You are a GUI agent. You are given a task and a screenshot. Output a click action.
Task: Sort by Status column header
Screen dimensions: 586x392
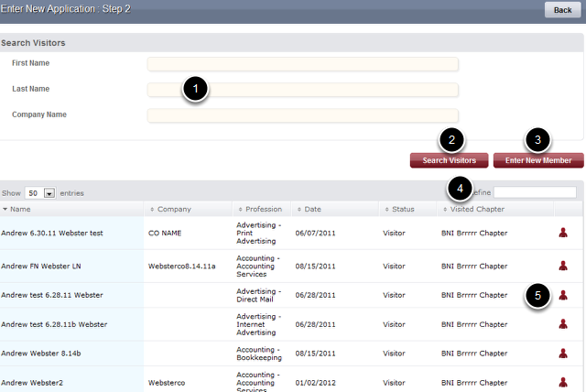point(402,209)
